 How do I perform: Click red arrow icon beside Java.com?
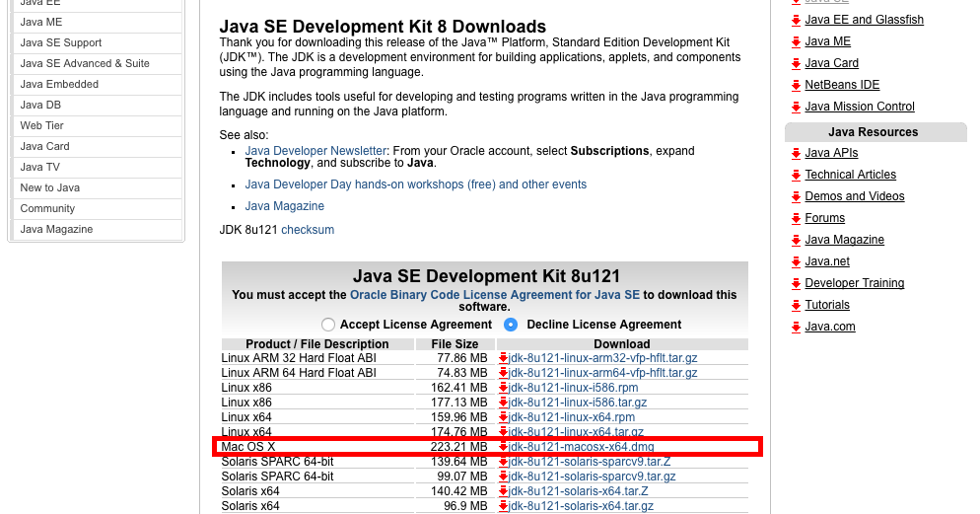(x=796, y=328)
